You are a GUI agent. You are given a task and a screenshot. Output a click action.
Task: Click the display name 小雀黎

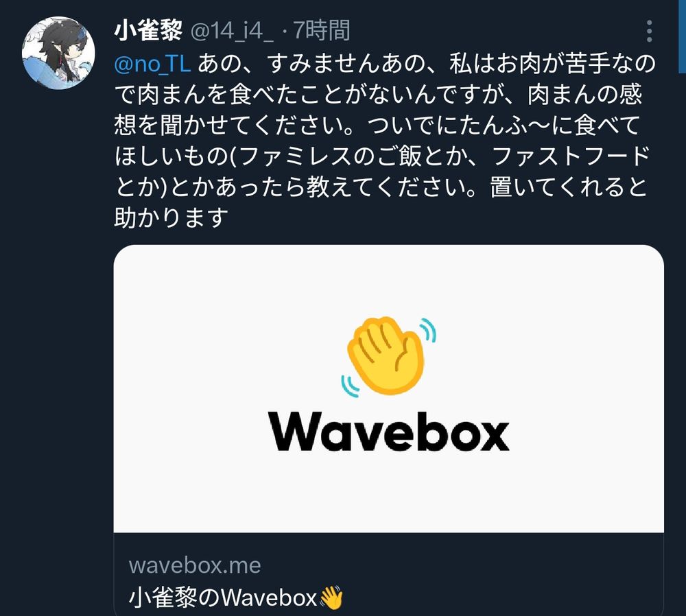pyautogui.click(x=148, y=31)
